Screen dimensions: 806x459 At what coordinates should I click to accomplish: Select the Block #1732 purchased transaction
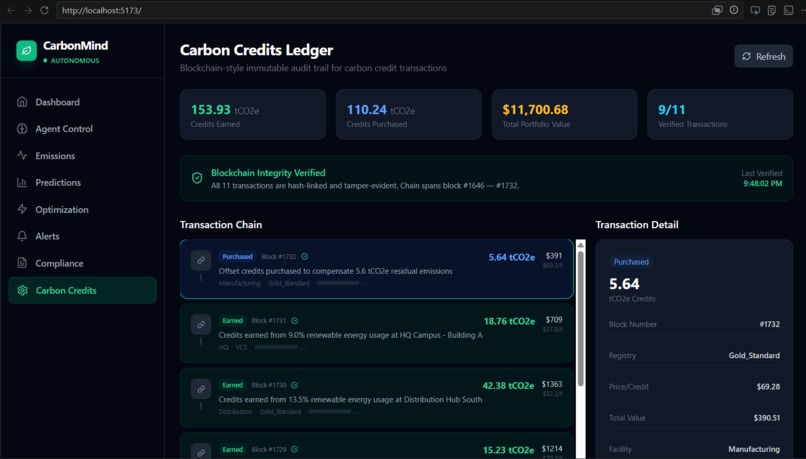377,269
